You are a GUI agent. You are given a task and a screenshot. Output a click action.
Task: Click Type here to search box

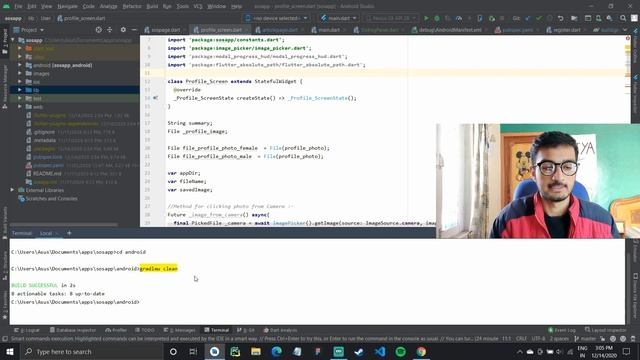click(91, 351)
